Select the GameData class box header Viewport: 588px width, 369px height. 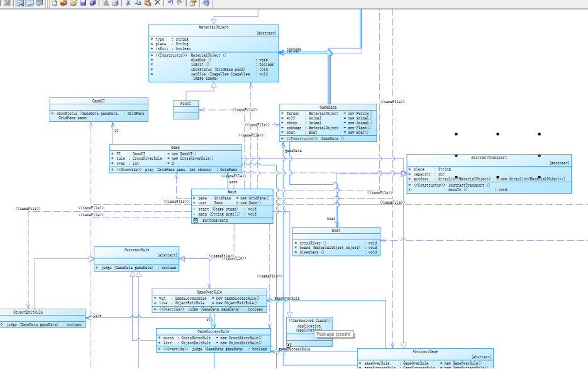coord(328,107)
